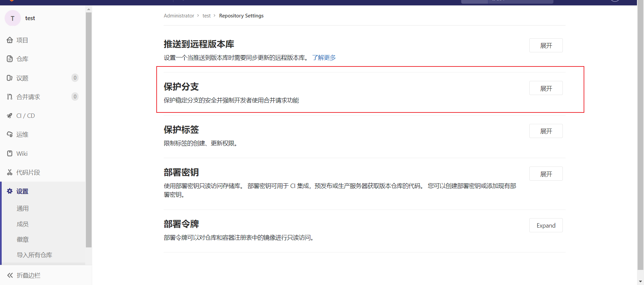Click the 议题 count badge 0
Screen dimensions: 644x285
(x=75, y=78)
